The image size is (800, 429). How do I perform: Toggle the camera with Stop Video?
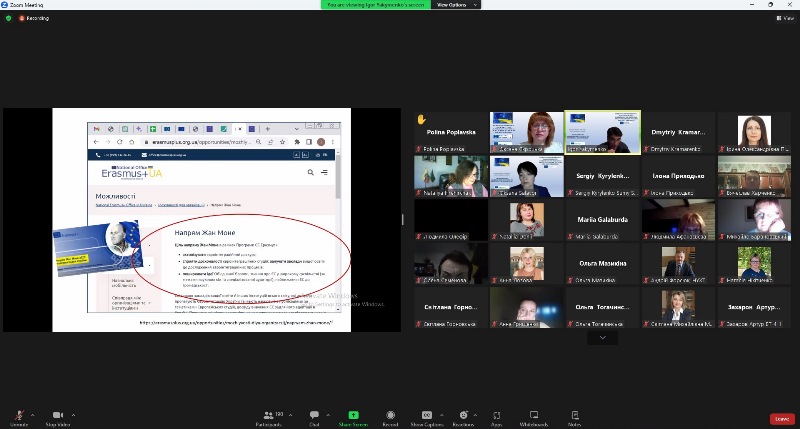[57, 417]
